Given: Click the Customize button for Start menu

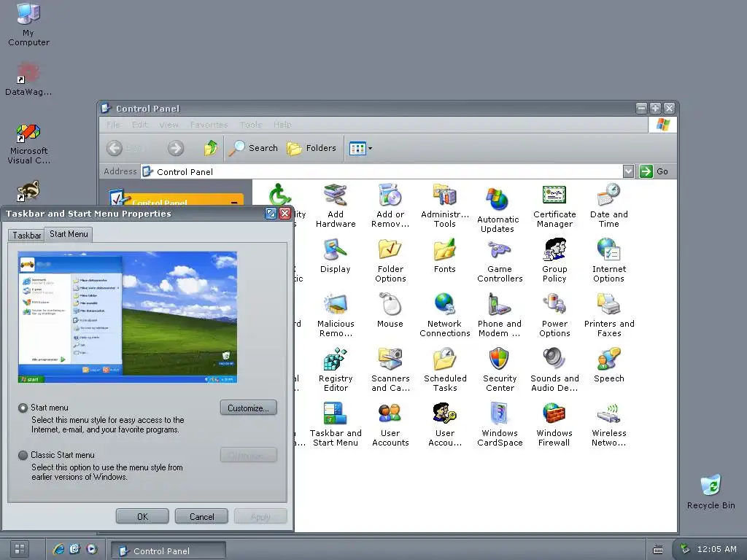Looking at the screenshot, I should coord(248,408).
